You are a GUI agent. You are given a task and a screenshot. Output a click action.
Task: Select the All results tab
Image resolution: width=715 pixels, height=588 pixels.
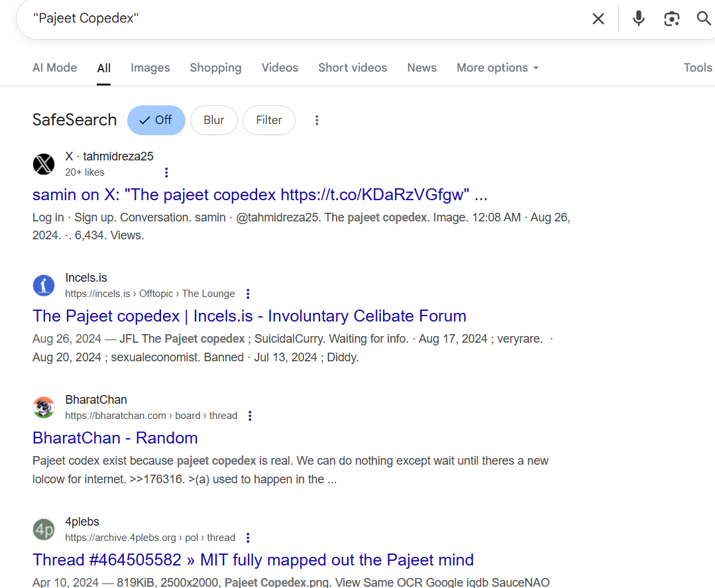pyautogui.click(x=103, y=68)
